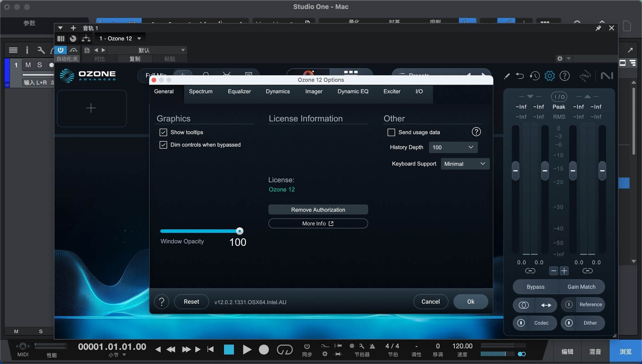Click the Native Instruments NI logo icon
The width and height of the screenshot is (642, 364).
tap(607, 76)
